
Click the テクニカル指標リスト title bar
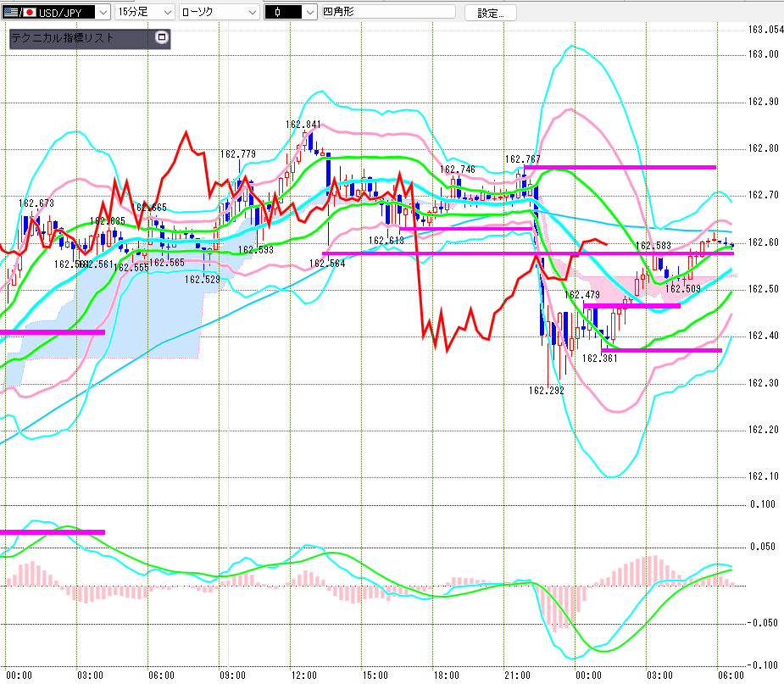90,38
